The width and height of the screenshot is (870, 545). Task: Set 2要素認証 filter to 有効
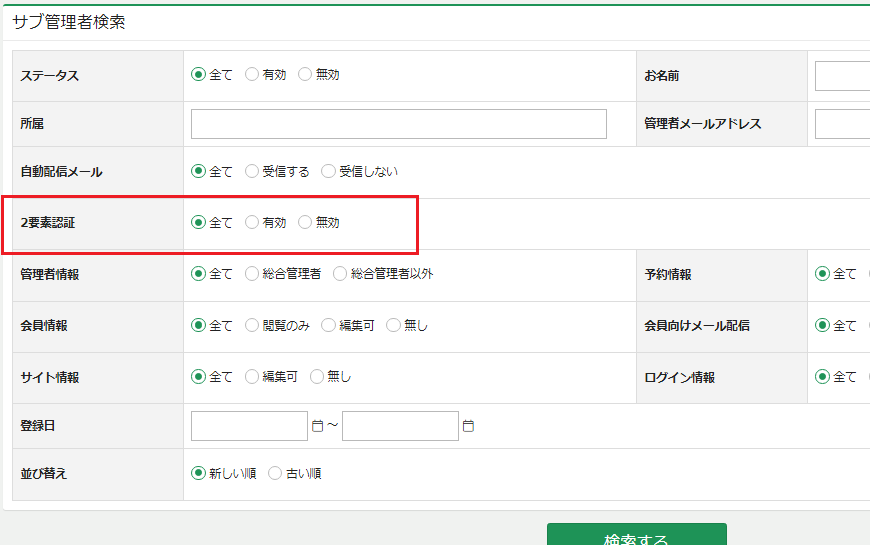point(252,222)
